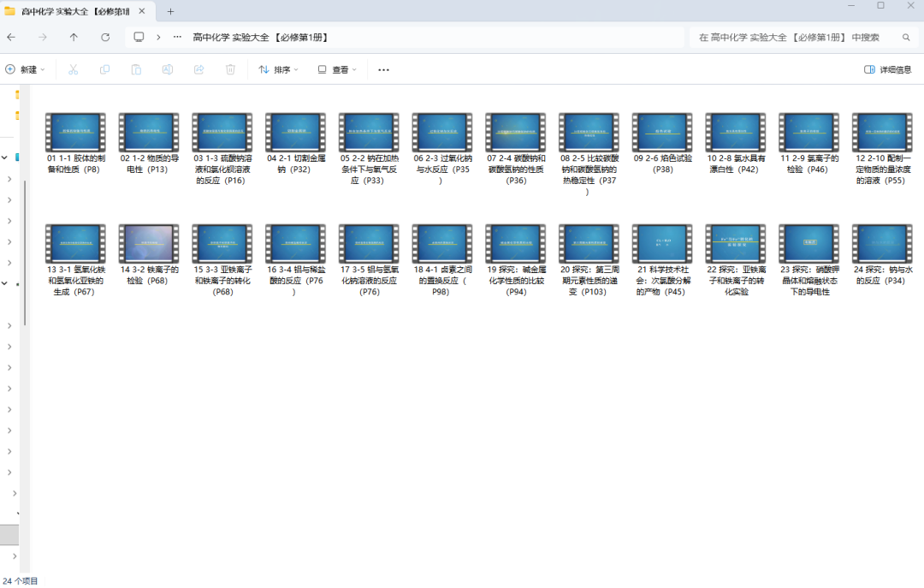Viewport: 924px width, 588px height.
Task: Refresh the current folder view
Action: coord(105,37)
